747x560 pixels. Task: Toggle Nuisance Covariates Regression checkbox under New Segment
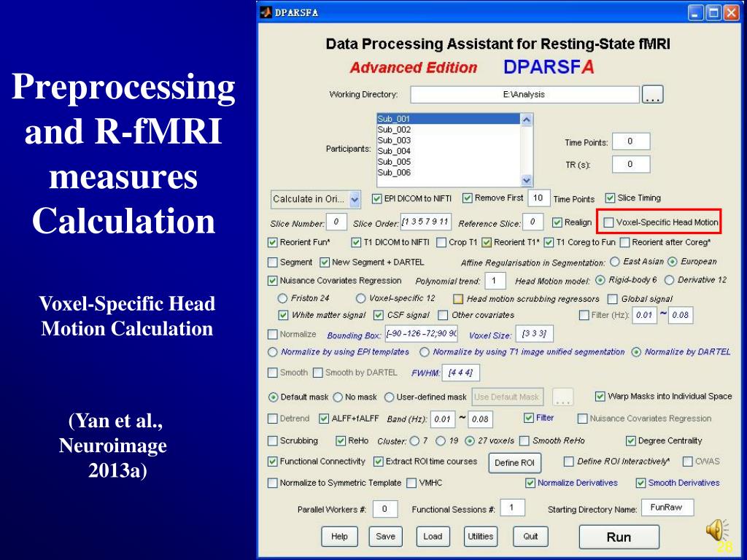pos(273,281)
